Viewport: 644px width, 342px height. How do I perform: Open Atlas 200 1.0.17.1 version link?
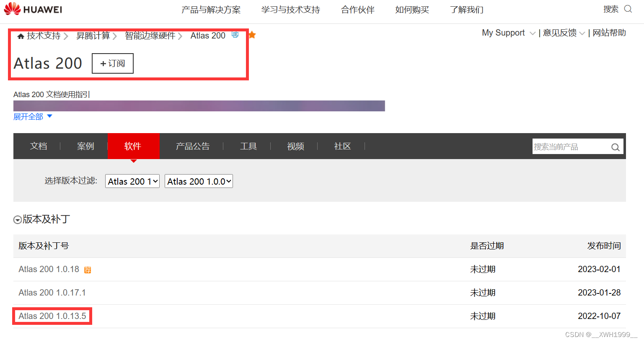tap(52, 293)
